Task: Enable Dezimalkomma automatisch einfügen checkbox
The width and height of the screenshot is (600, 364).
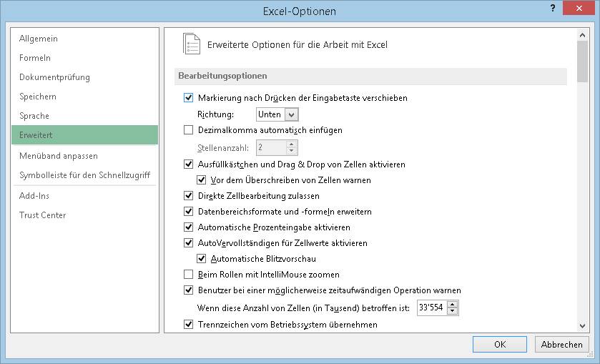Action: (x=188, y=130)
